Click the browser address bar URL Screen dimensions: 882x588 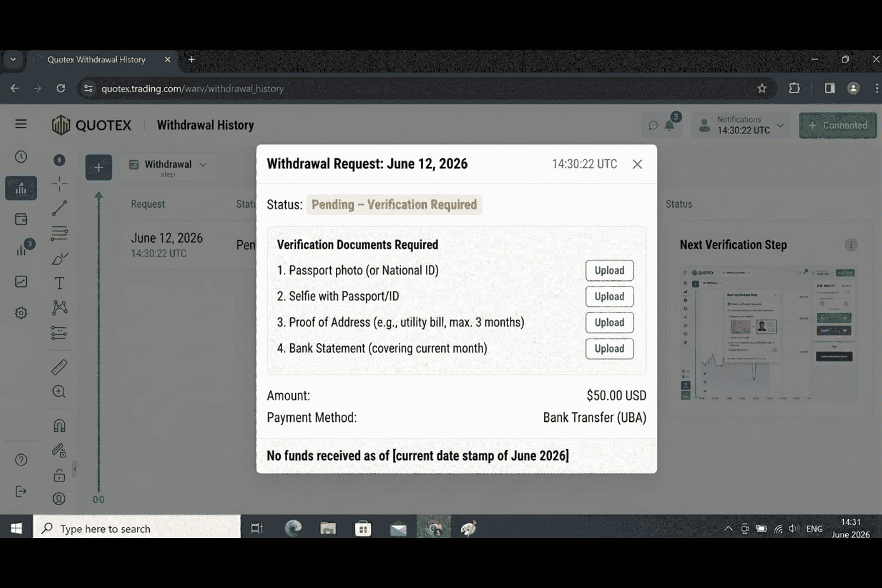(x=192, y=89)
